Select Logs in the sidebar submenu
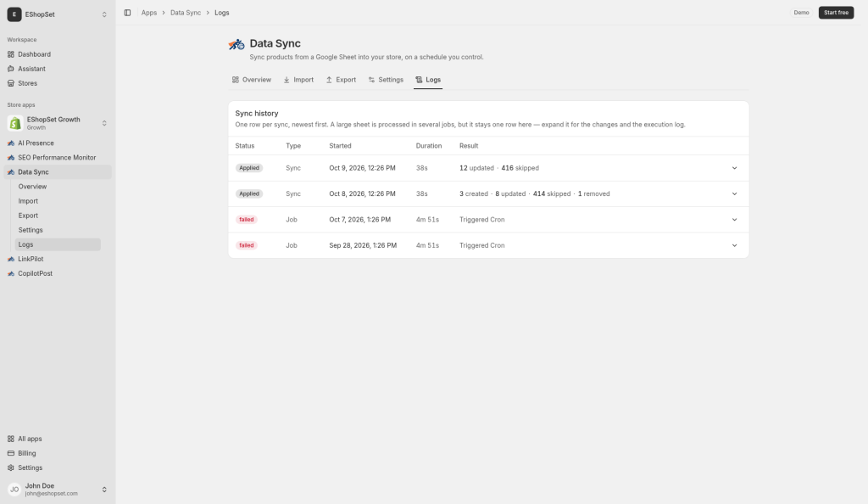The image size is (868, 504). click(x=58, y=244)
